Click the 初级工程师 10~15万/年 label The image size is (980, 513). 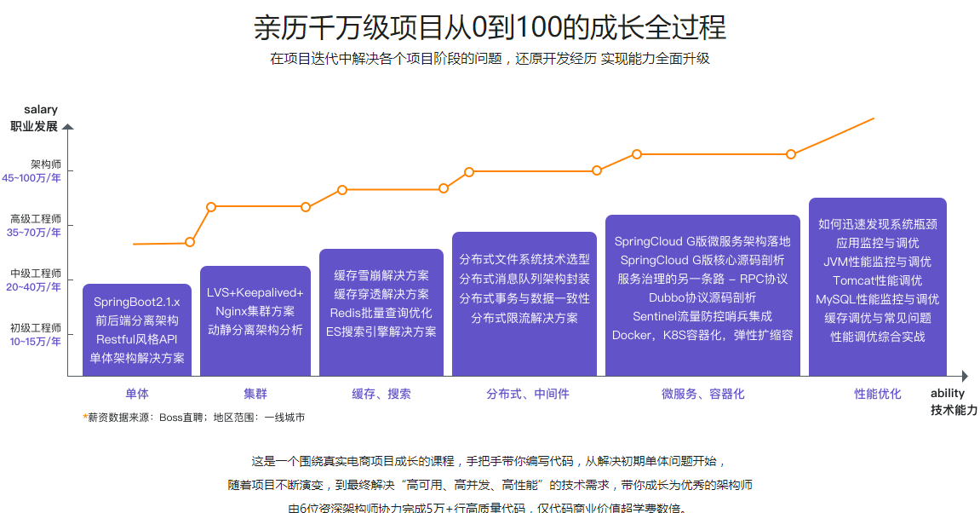coord(36,334)
